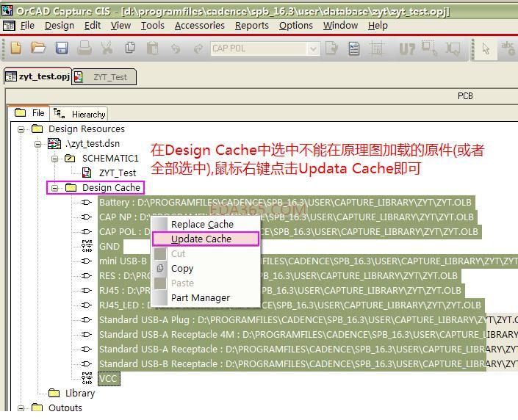Save the project with the floppy disk icon
This screenshot has width=518, height=420.
(62, 48)
